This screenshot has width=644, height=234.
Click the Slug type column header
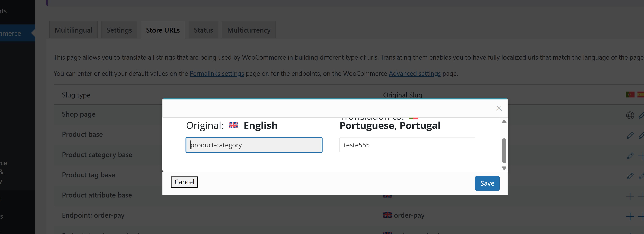point(76,95)
